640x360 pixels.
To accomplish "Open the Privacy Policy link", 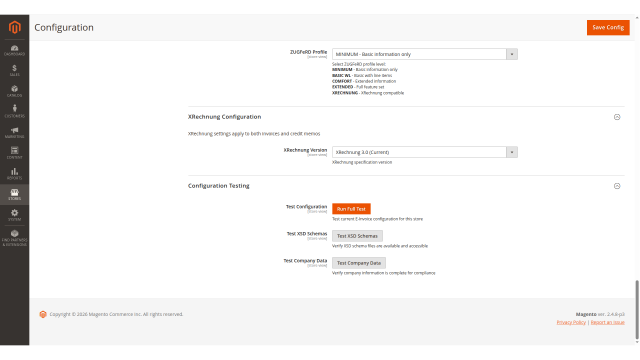I will (571, 322).
